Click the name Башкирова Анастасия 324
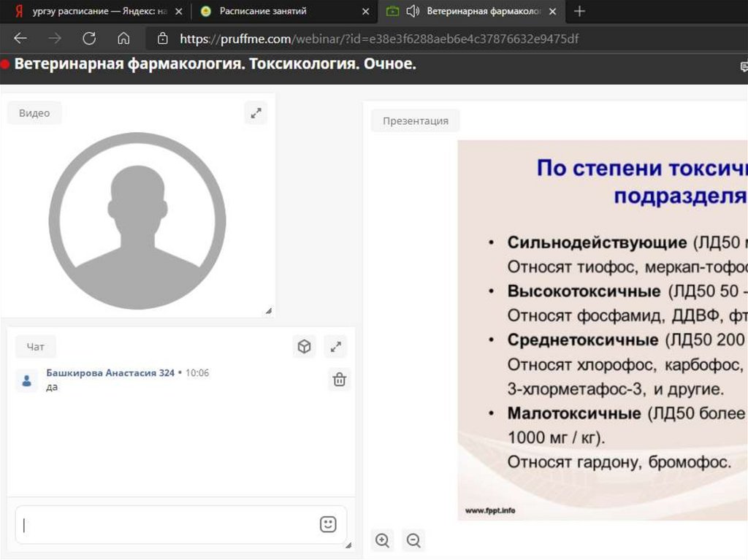Image resolution: width=748 pixels, height=560 pixels. coord(110,373)
